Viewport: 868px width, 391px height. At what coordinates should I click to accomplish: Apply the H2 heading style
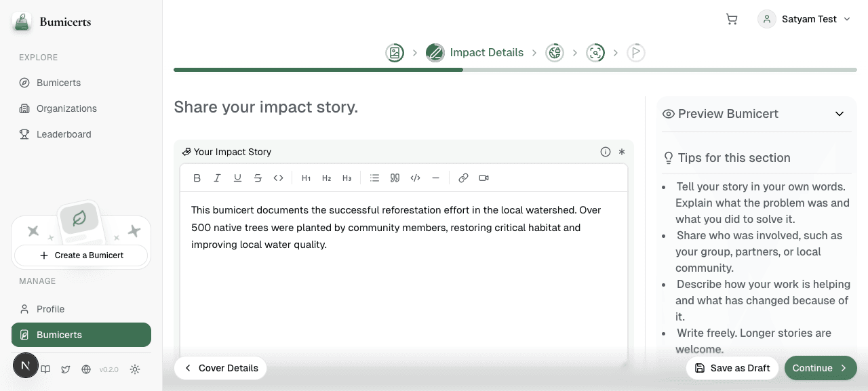(x=326, y=178)
